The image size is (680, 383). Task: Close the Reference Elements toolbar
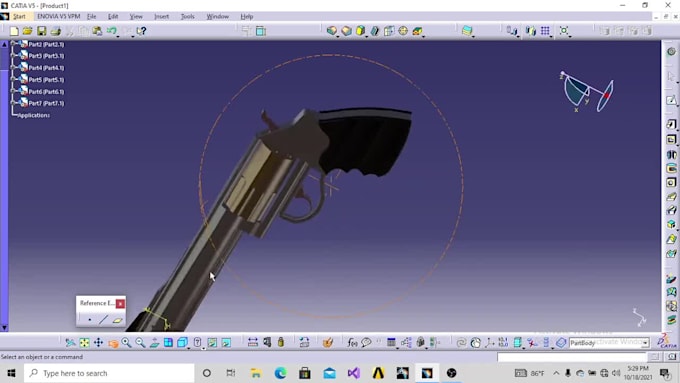click(120, 304)
